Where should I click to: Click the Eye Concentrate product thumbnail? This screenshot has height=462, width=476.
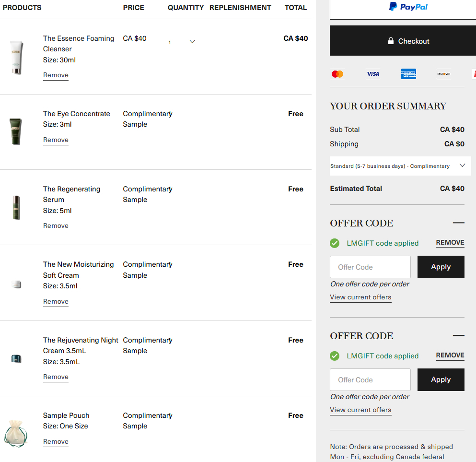(x=16, y=131)
